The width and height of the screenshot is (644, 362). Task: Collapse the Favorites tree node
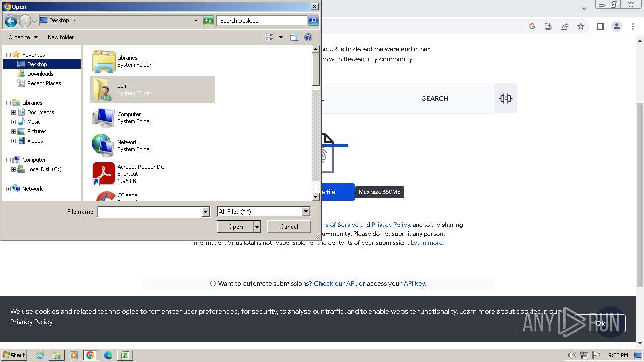click(8, 55)
